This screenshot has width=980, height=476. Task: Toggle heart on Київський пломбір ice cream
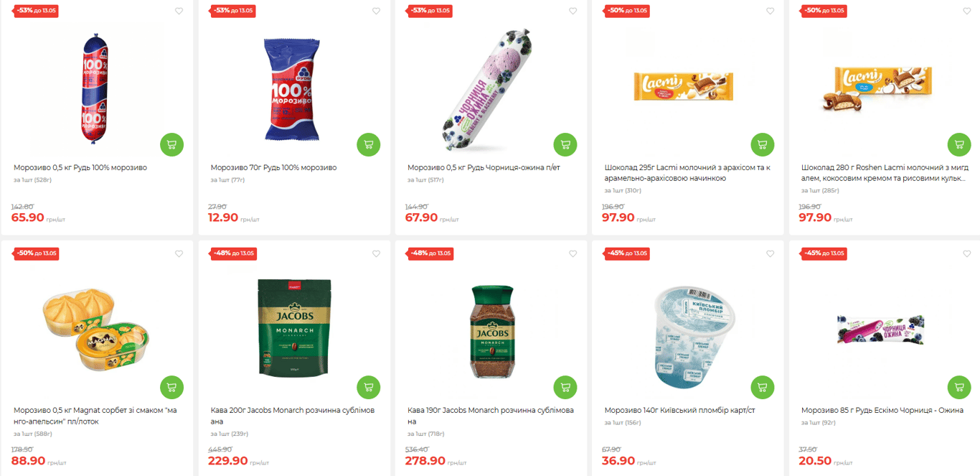tap(770, 254)
